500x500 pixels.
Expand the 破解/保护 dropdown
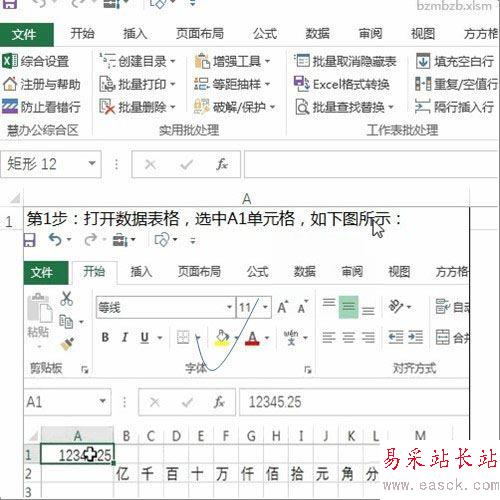273,107
